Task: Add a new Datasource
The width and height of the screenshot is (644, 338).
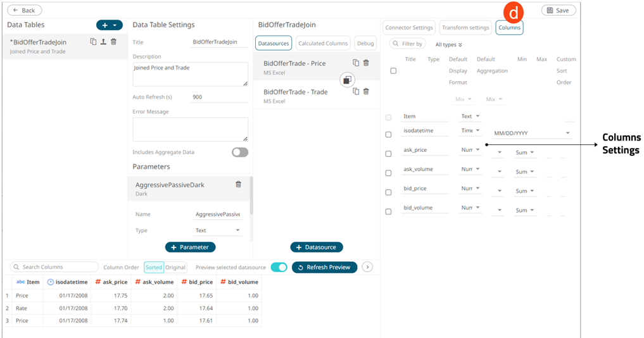Action: click(x=317, y=247)
